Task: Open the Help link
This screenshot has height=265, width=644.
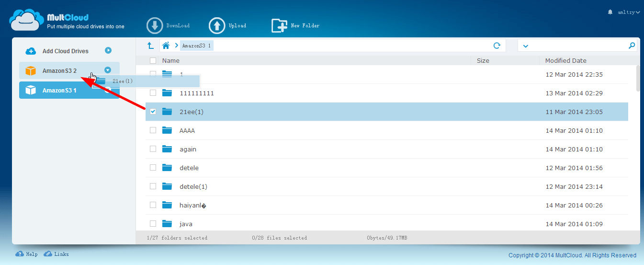Action: click(32, 254)
